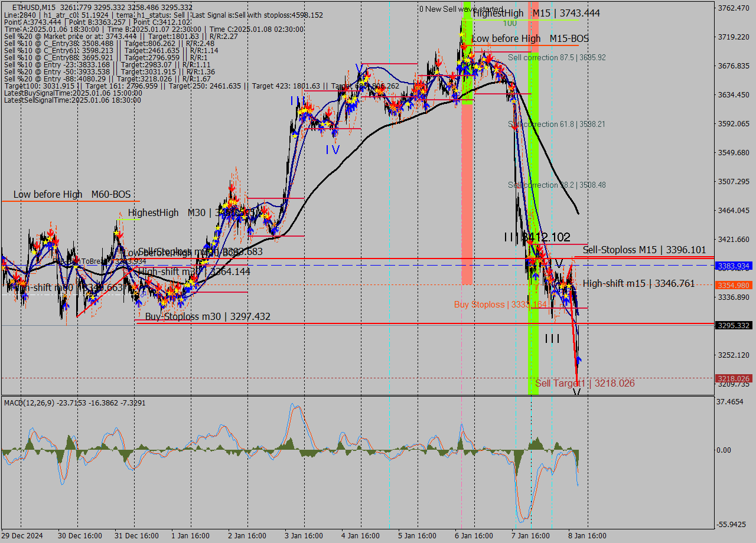Click the 'Low before High M60-BOS' label
This screenshot has width=756, height=543.
(72, 194)
